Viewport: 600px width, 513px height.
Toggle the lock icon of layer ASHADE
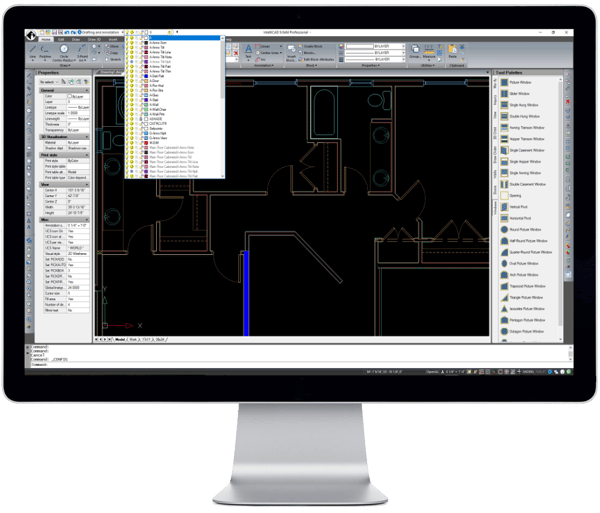pyautogui.click(x=140, y=119)
